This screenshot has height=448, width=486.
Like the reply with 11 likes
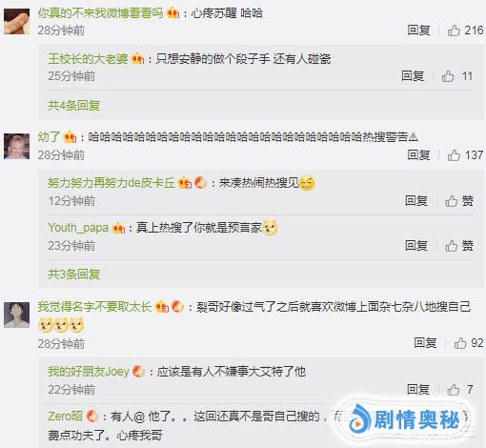pyautogui.click(x=448, y=76)
